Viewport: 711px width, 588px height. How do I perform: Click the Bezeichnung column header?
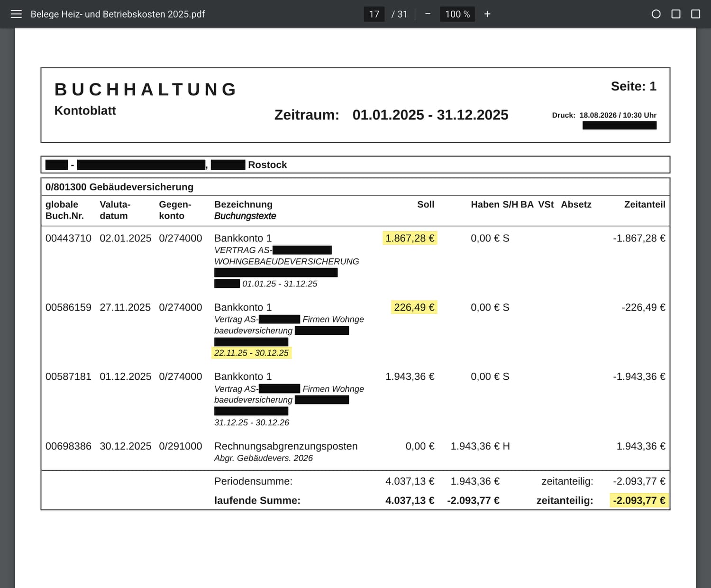click(x=243, y=204)
